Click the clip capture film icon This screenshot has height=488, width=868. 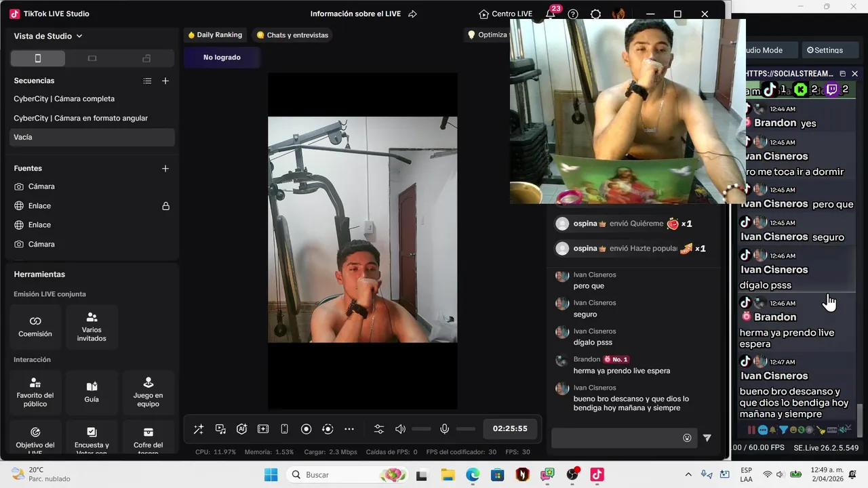(x=263, y=429)
